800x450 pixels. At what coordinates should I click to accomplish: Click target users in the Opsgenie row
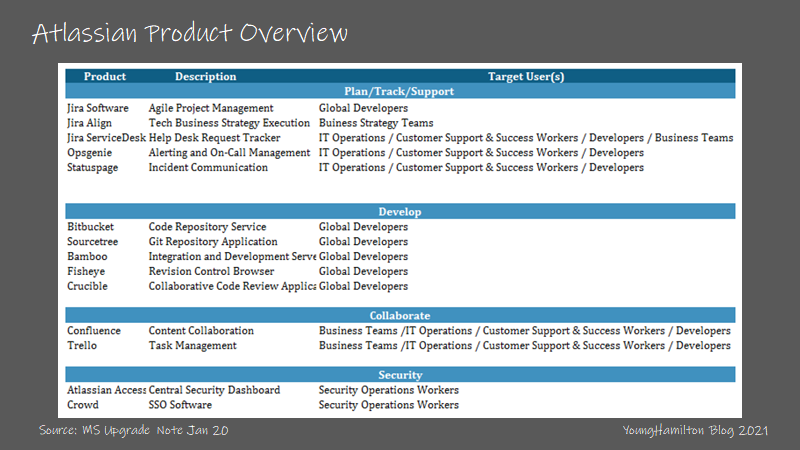(x=481, y=153)
